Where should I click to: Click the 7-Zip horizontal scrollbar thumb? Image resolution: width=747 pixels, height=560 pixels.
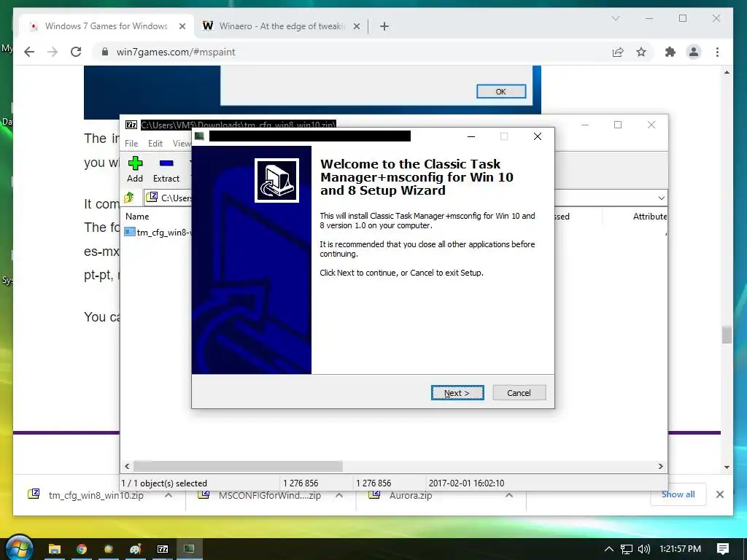click(x=238, y=466)
